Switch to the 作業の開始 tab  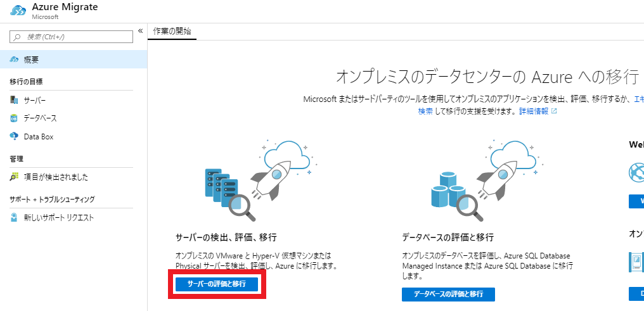(x=172, y=31)
